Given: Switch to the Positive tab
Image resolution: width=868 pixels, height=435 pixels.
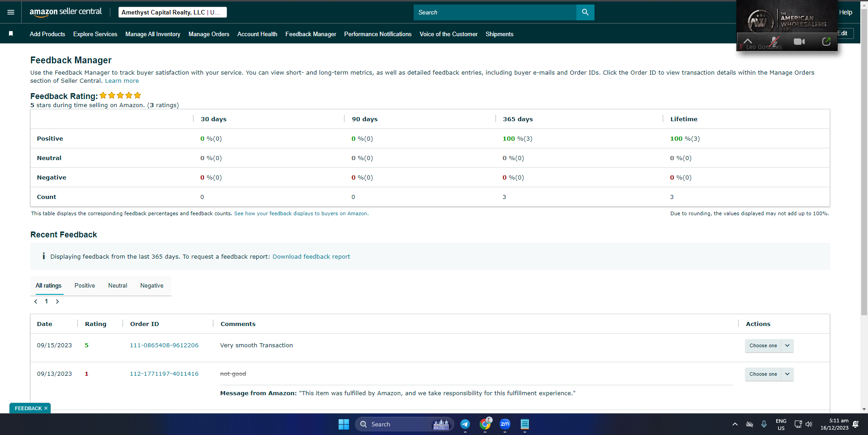Looking at the screenshot, I should click(x=85, y=286).
